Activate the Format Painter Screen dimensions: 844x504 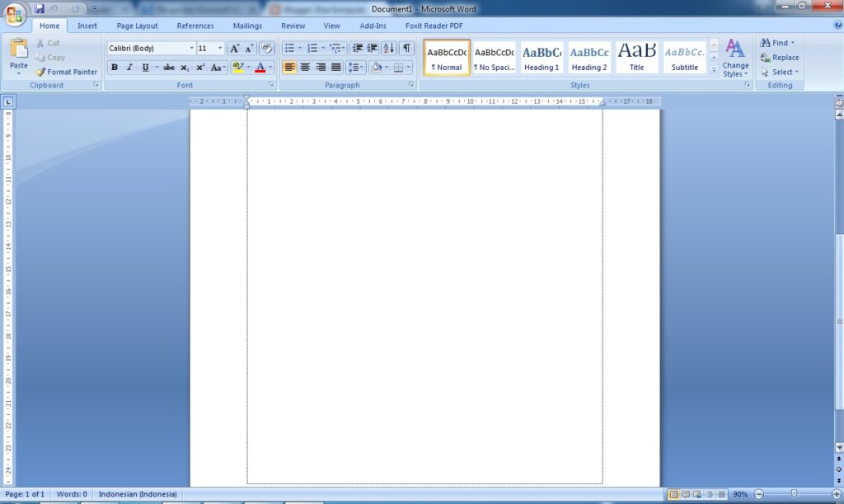(x=67, y=72)
